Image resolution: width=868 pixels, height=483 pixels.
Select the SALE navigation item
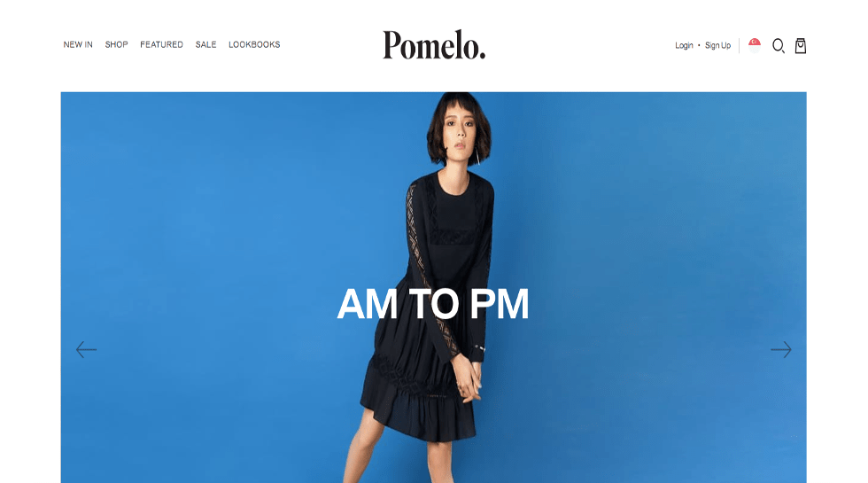coord(205,44)
